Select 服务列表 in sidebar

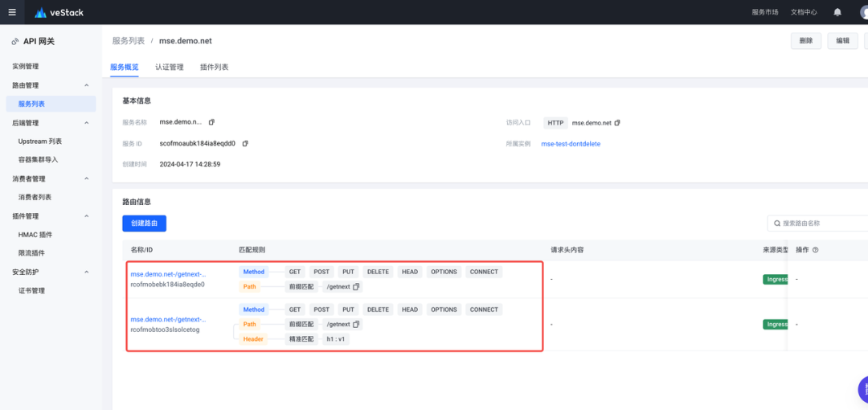point(51,104)
